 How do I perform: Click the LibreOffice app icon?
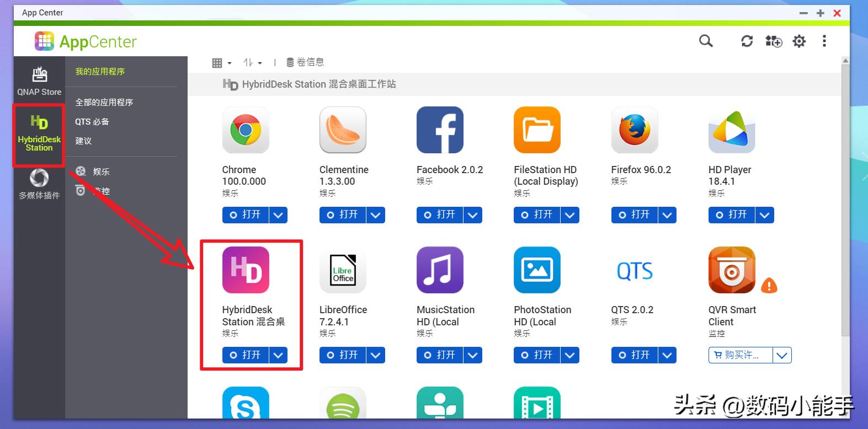(343, 270)
